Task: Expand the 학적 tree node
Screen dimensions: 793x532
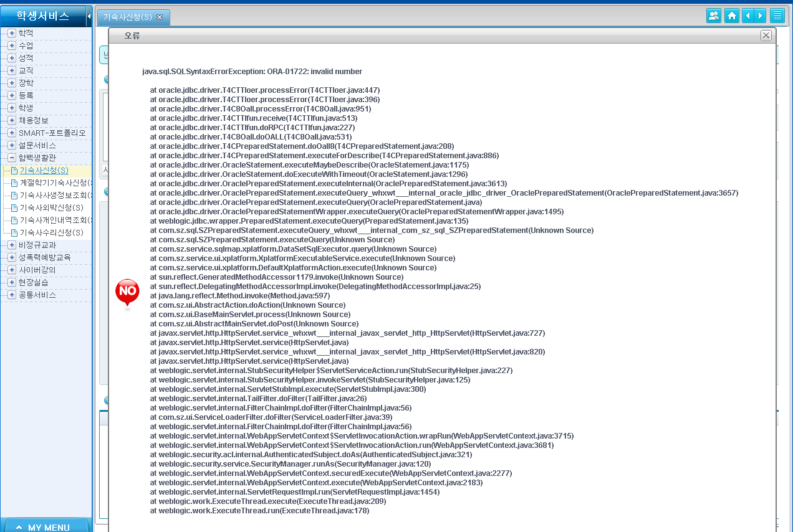Action: coord(12,33)
